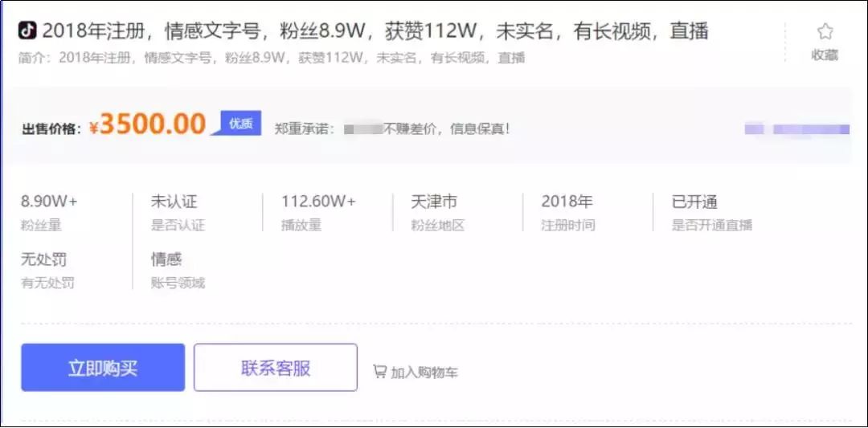The height and width of the screenshot is (428, 868).
Task: Click the 郑重承诺 promise text
Action: 392,128
